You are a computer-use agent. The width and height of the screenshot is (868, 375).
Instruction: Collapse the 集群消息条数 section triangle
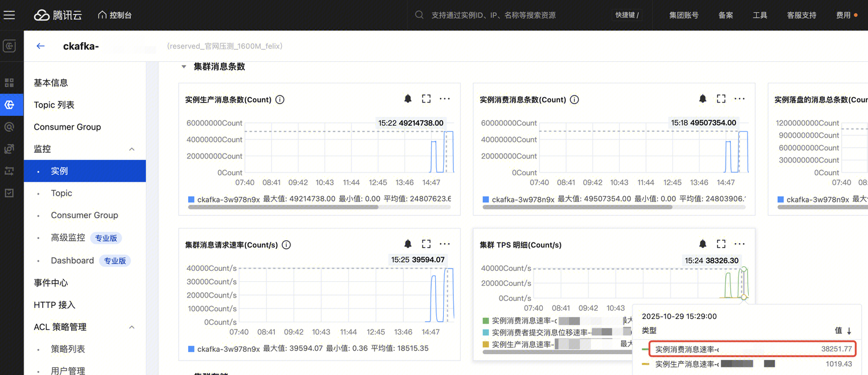click(183, 67)
